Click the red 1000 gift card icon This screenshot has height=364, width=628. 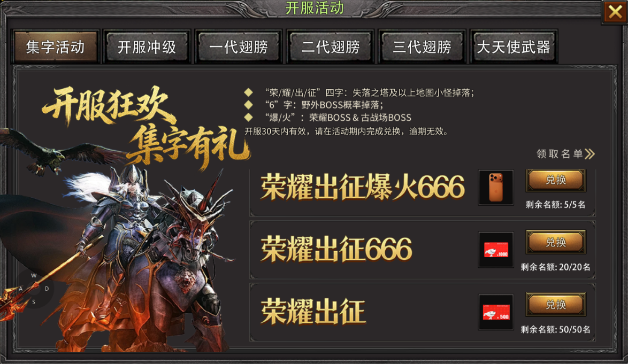[496, 250]
